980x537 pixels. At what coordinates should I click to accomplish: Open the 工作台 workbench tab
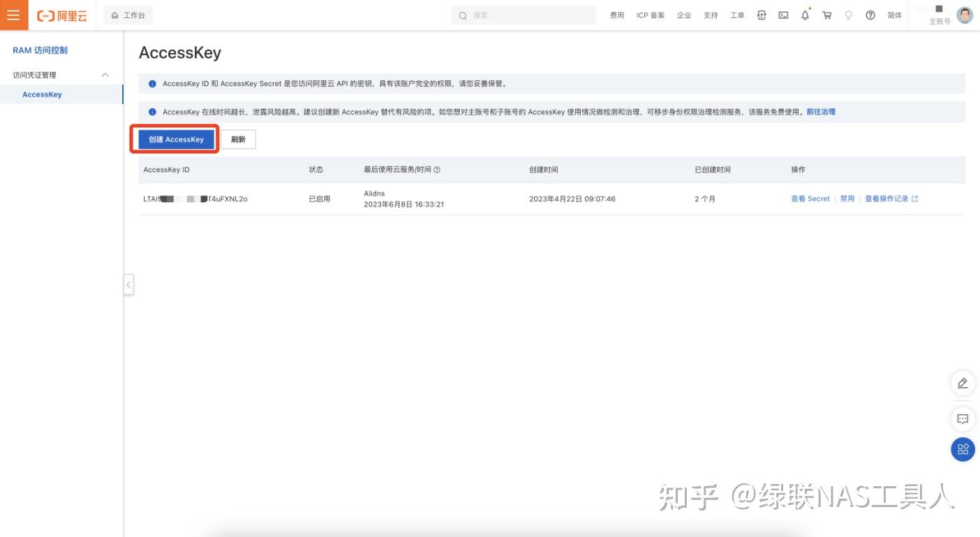pyautogui.click(x=128, y=15)
